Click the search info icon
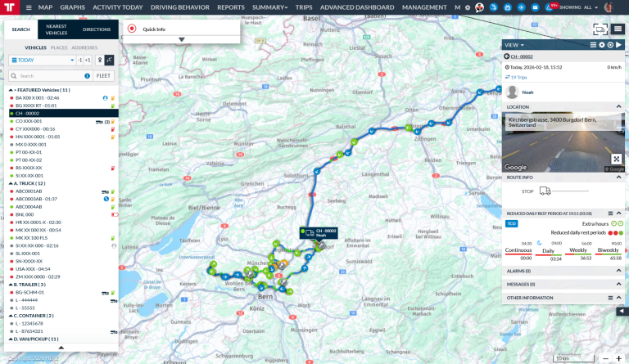The height and width of the screenshot is (364, 629). [87, 76]
